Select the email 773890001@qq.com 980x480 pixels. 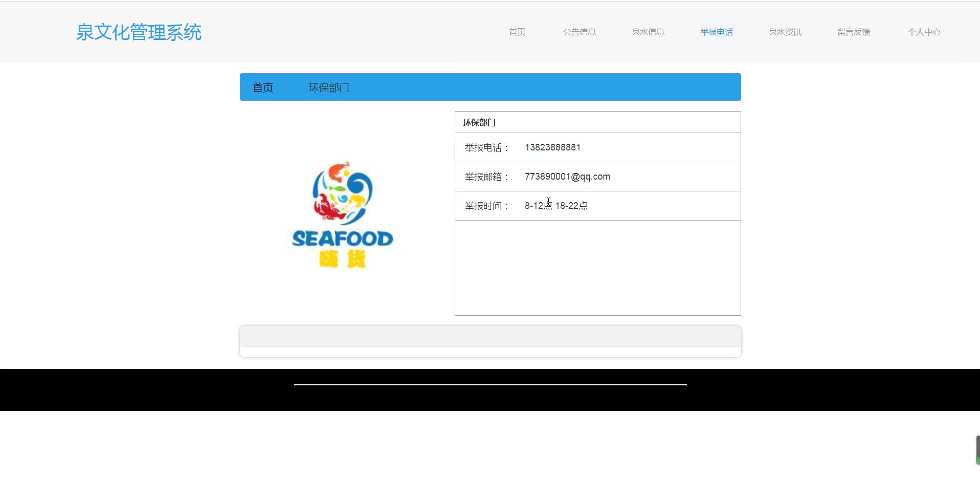pyautogui.click(x=567, y=177)
